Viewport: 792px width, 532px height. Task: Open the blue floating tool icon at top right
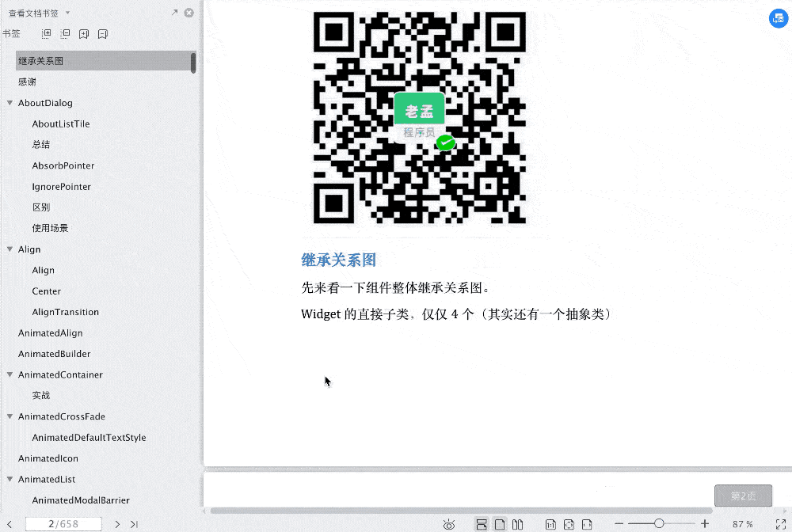pyautogui.click(x=779, y=19)
